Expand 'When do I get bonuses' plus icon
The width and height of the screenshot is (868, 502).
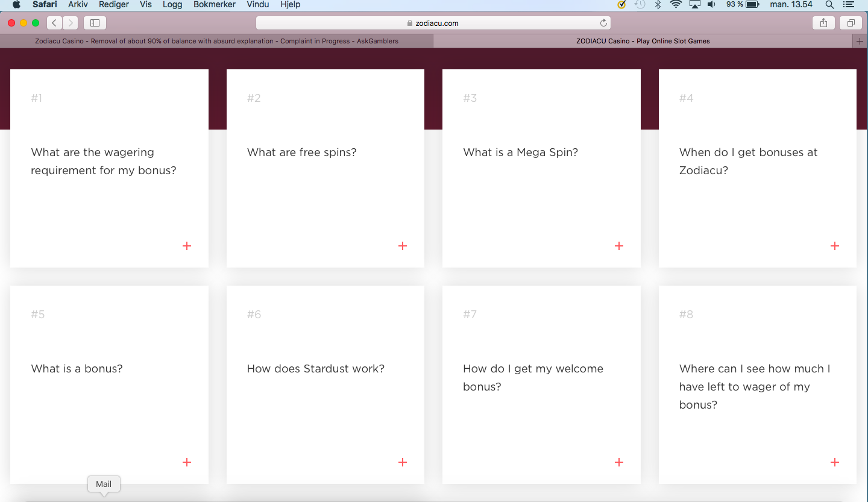coord(835,246)
